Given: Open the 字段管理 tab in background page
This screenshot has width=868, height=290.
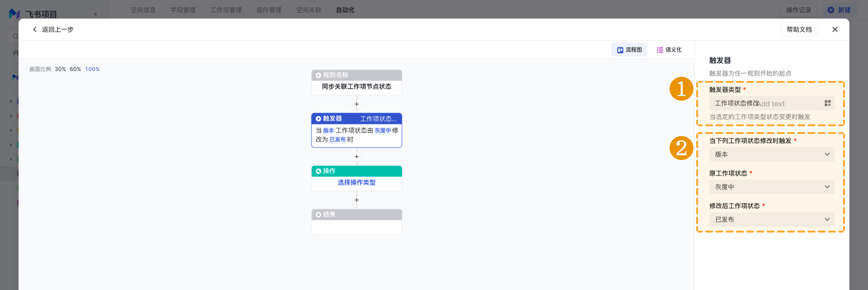Looking at the screenshot, I should pyautogui.click(x=183, y=10).
